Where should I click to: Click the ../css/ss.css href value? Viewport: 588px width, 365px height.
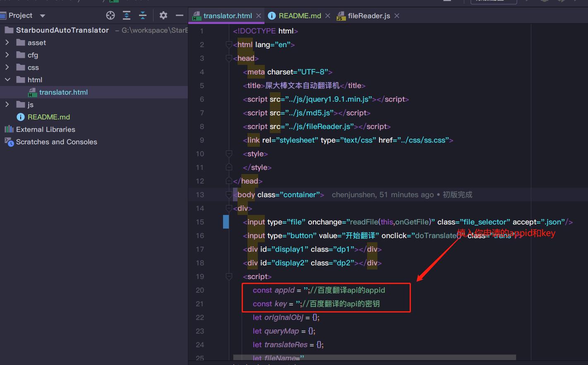[x=423, y=140]
